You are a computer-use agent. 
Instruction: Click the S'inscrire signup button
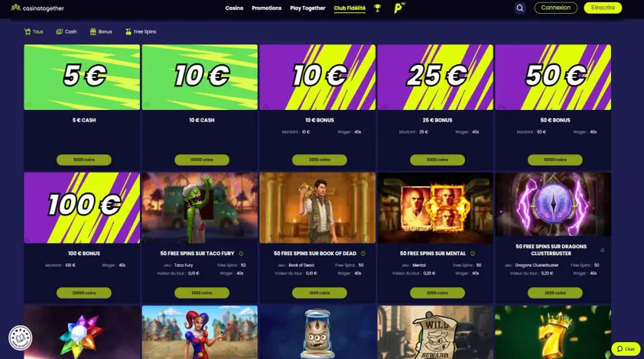pos(603,8)
